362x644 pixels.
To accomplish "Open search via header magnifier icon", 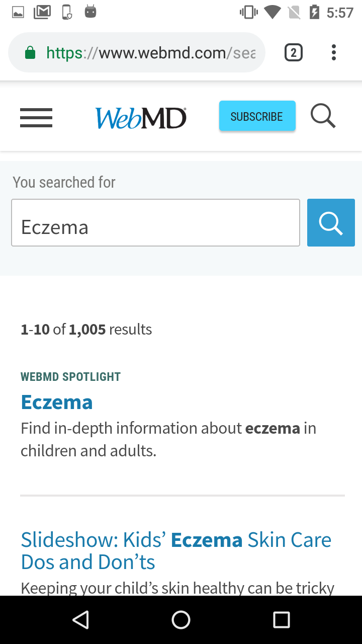I will click(x=323, y=116).
